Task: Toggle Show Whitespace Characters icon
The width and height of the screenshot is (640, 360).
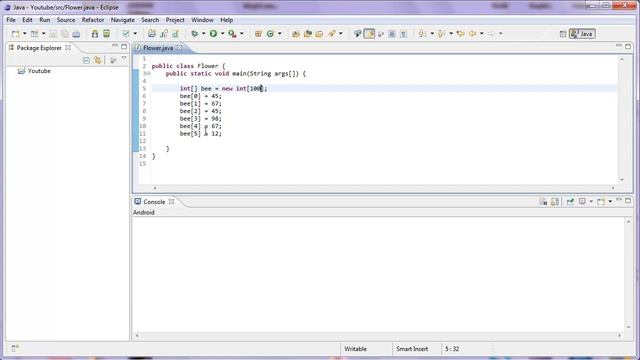Action: coord(403,34)
